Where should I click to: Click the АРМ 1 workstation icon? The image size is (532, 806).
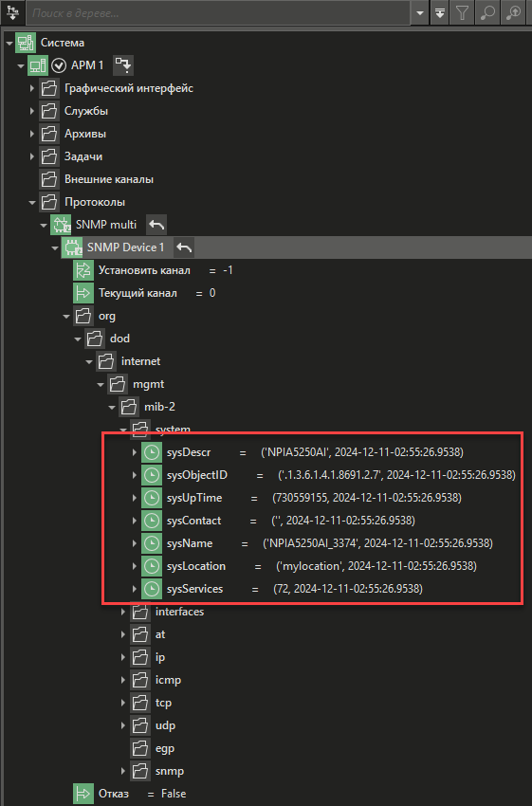[38, 65]
